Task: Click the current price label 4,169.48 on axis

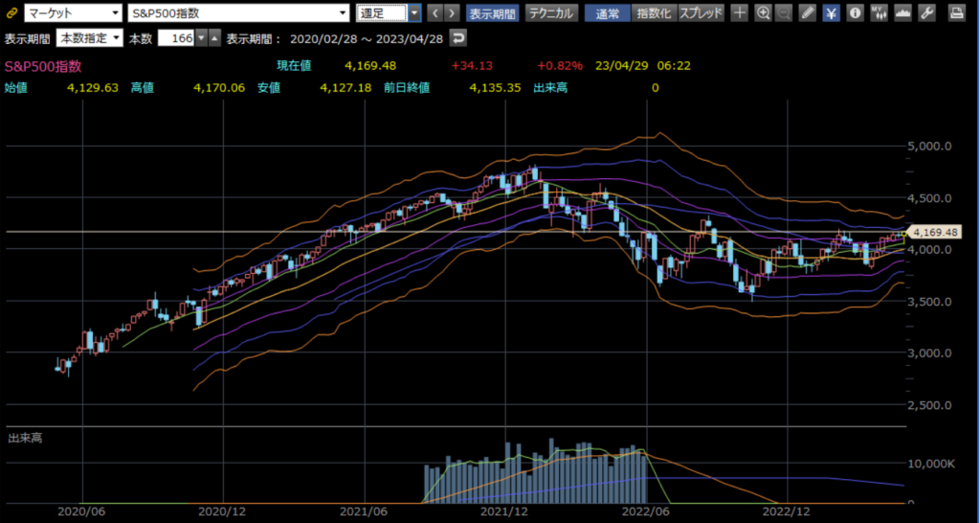Action: 936,233
